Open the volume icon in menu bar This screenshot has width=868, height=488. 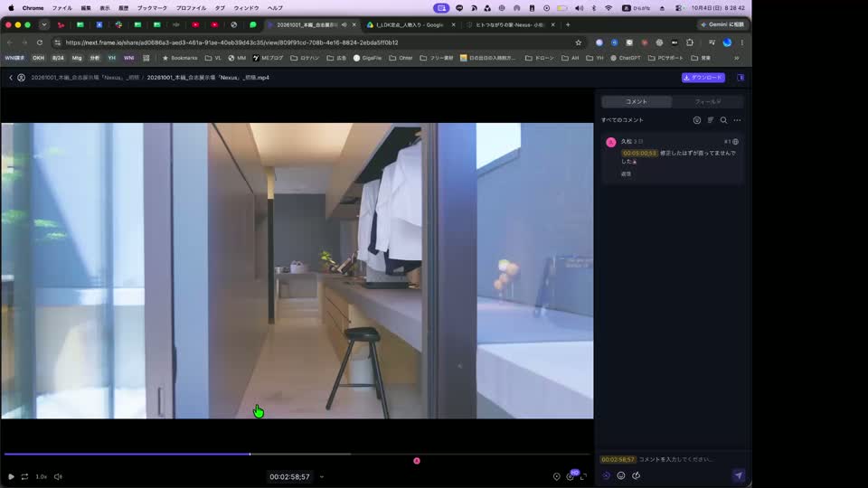pyautogui.click(x=579, y=8)
